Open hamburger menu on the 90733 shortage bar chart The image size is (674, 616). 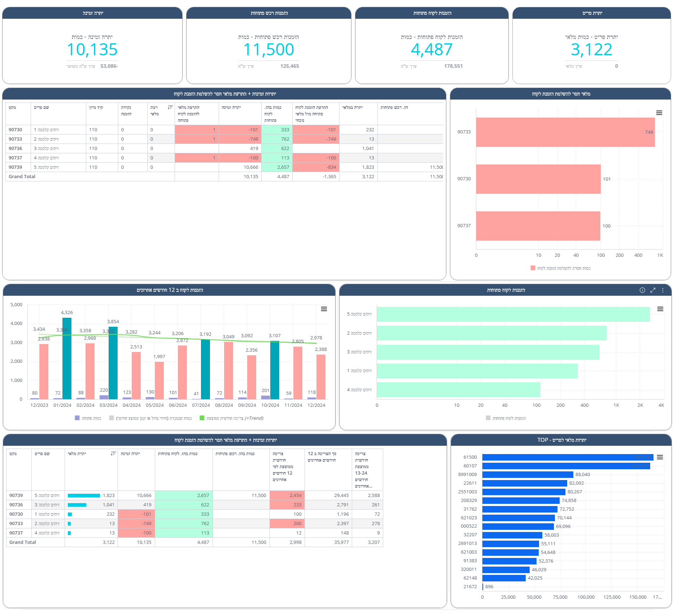click(x=659, y=113)
